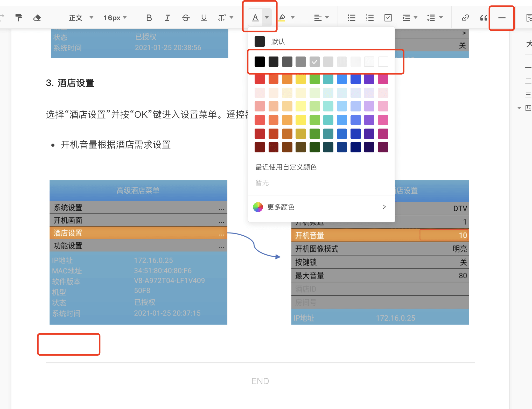Insert a link with the chain icon

pyautogui.click(x=465, y=18)
